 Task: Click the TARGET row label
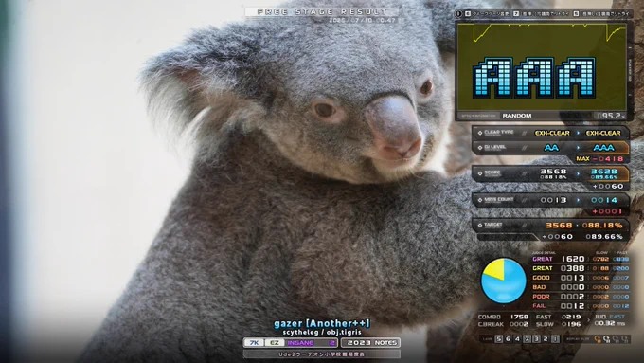(492, 225)
